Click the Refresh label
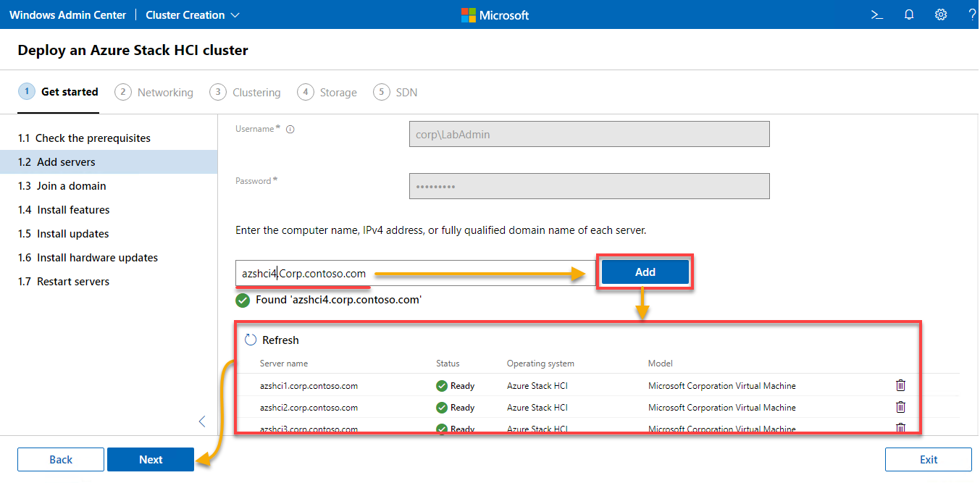This screenshot has height=483, width=980. coord(280,340)
